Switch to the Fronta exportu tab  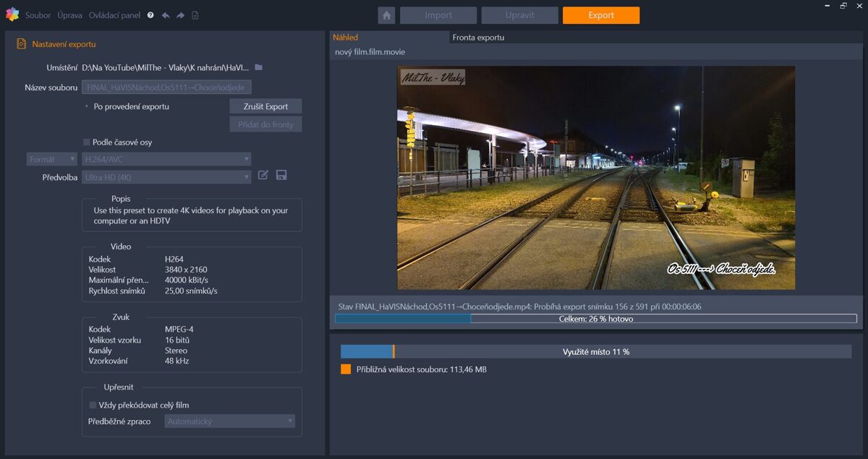(x=478, y=38)
